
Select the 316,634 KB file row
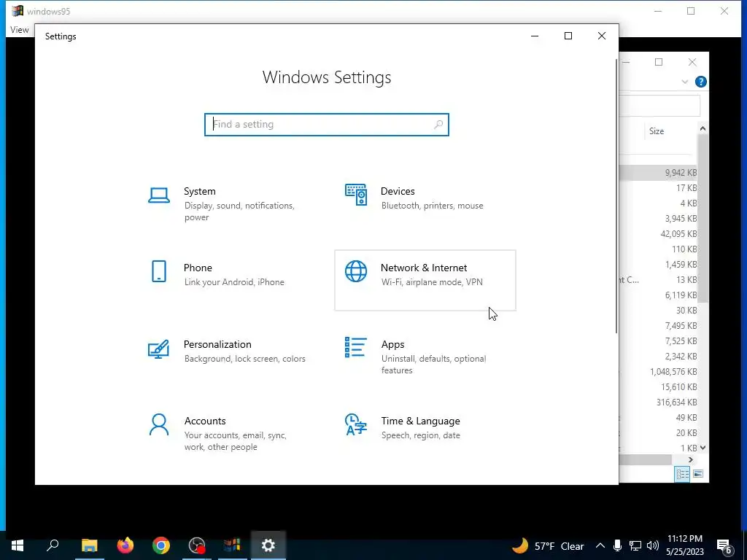(658, 402)
